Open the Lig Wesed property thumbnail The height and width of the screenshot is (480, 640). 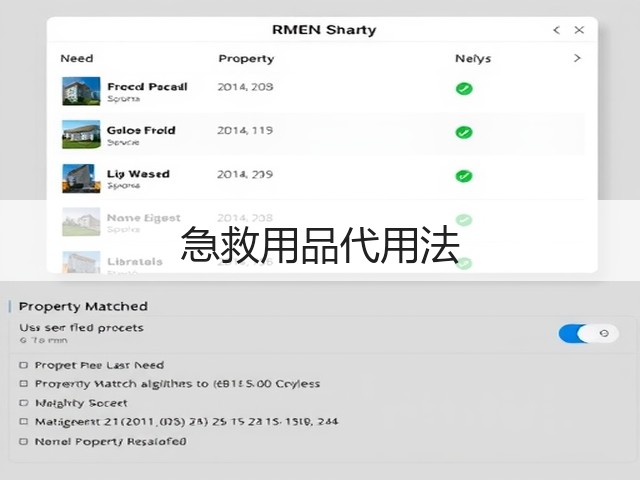tap(81, 178)
